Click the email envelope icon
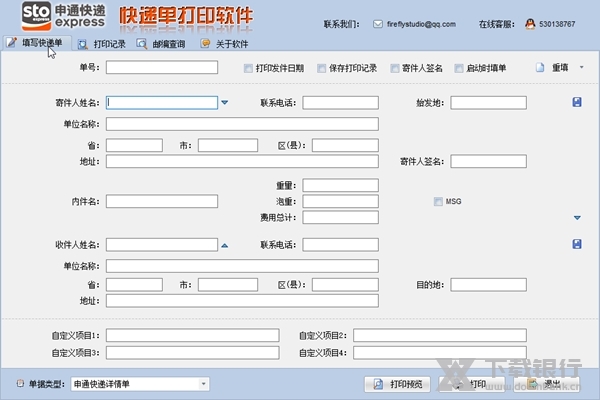The image size is (600, 400). 378,24
